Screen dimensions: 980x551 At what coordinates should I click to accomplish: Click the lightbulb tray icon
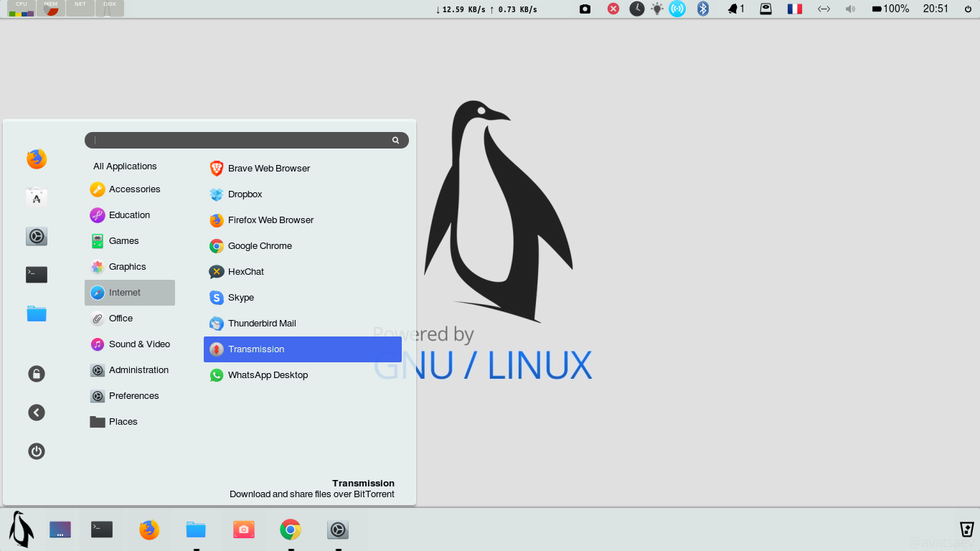point(657,9)
